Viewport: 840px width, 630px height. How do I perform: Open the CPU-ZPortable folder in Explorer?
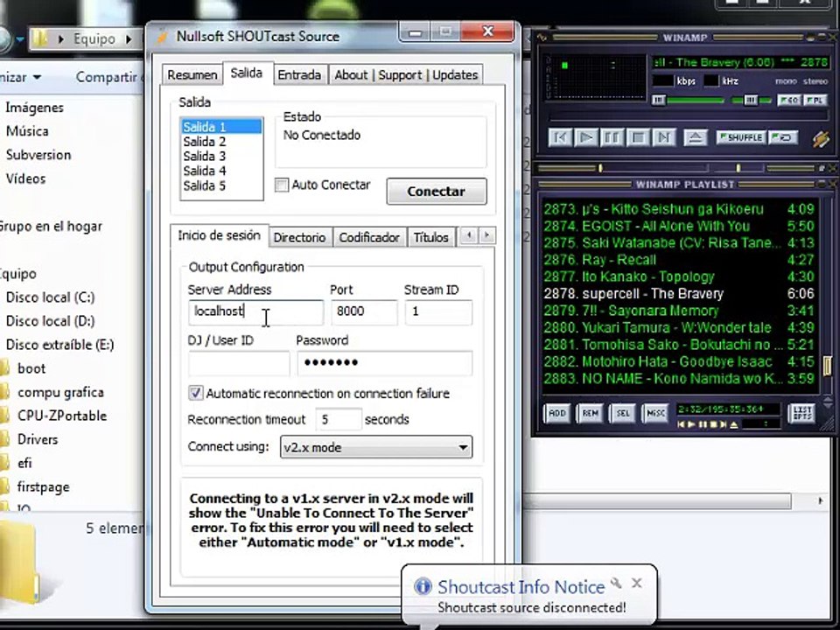pyautogui.click(x=62, y=416)
